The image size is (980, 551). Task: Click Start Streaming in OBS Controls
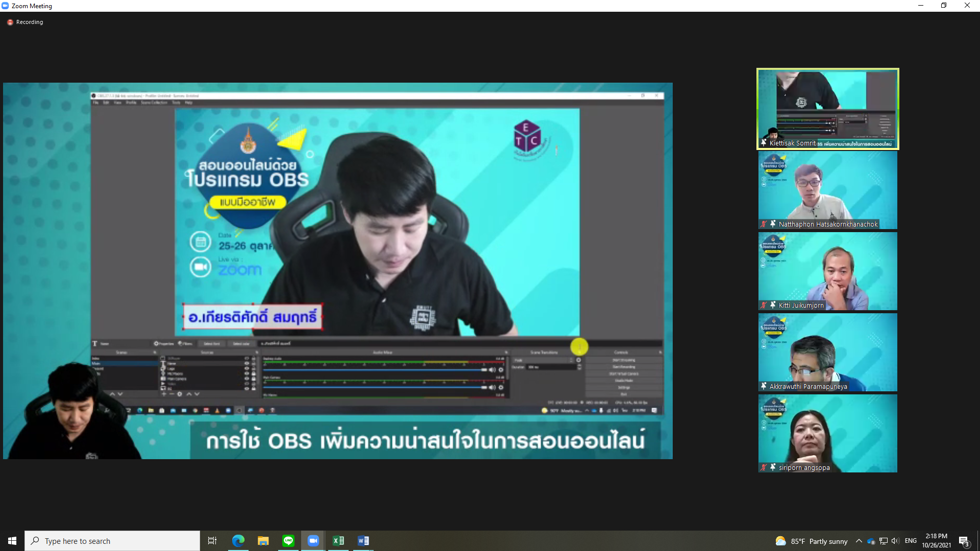tap(624, 360)
